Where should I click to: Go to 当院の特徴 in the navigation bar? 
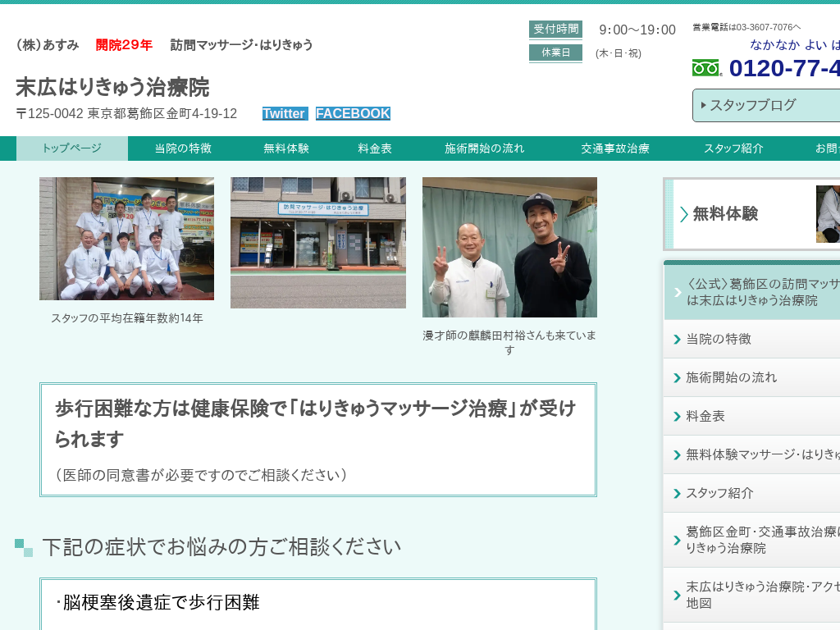click(x=183, y=148)
